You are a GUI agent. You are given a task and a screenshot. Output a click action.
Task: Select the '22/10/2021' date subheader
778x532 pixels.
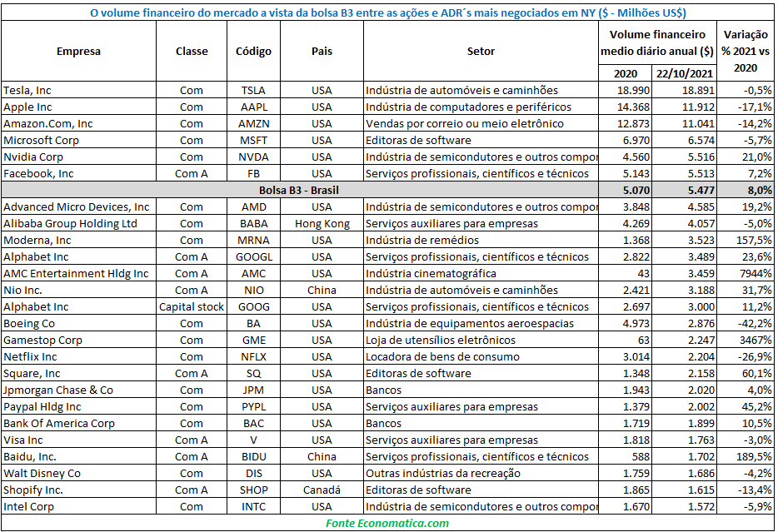pos(685,74)
